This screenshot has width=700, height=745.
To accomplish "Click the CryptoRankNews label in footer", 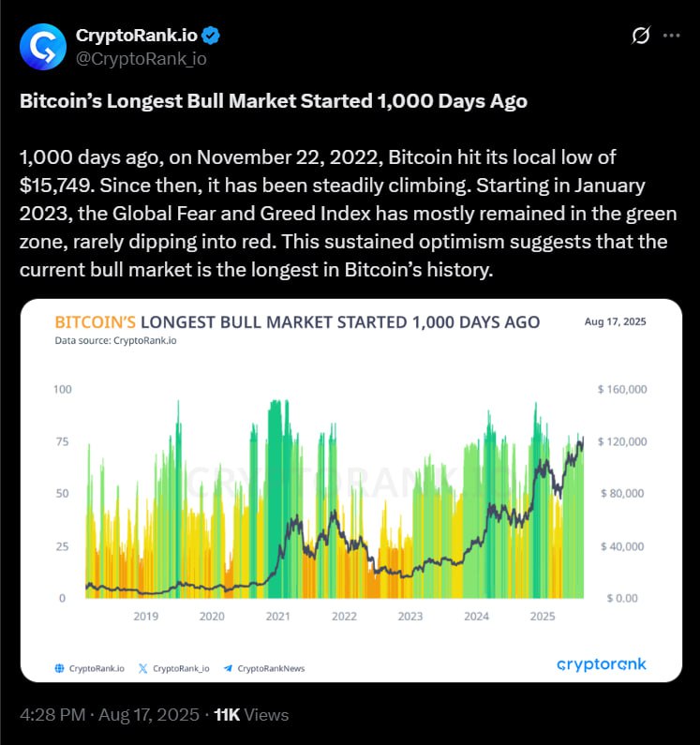I will click(271, 668).
